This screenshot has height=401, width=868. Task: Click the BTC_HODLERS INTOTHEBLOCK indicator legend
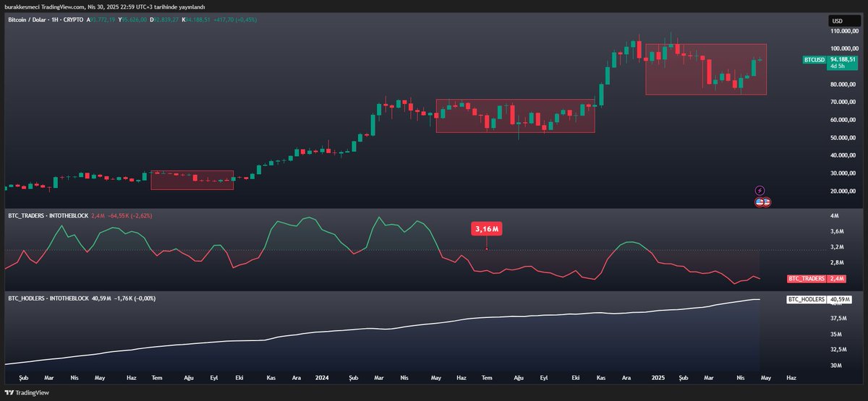click(x=49, y=298)
